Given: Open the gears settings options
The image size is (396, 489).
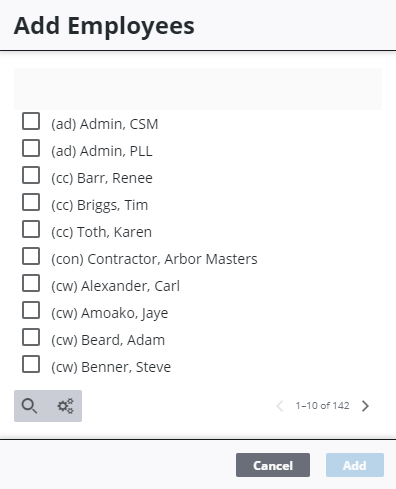Looking at the screenshot, I should [x=65, y=406].
